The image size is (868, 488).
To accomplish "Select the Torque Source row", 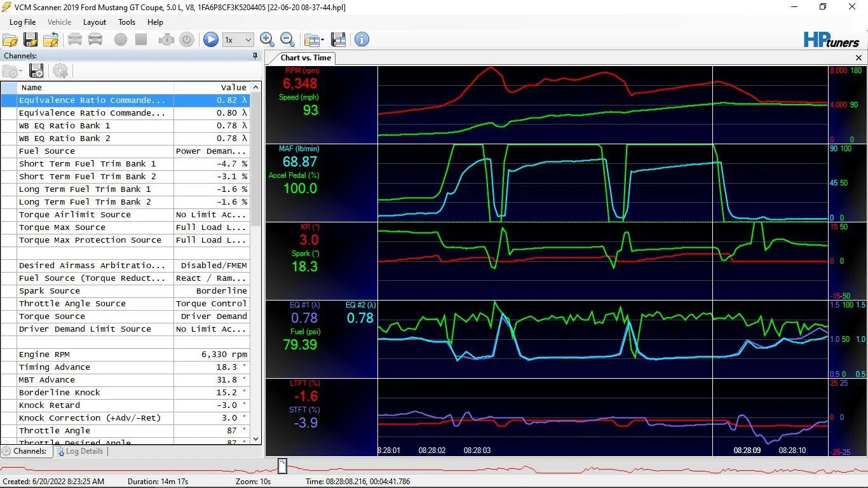I will 125,316.
